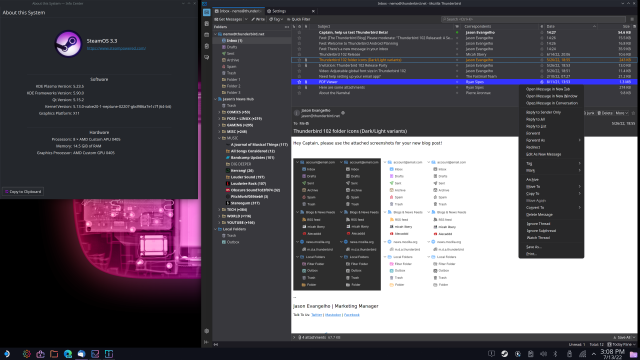The image size is (640, 360).
Task: Click the Delete button in message header
Action: 605,113
